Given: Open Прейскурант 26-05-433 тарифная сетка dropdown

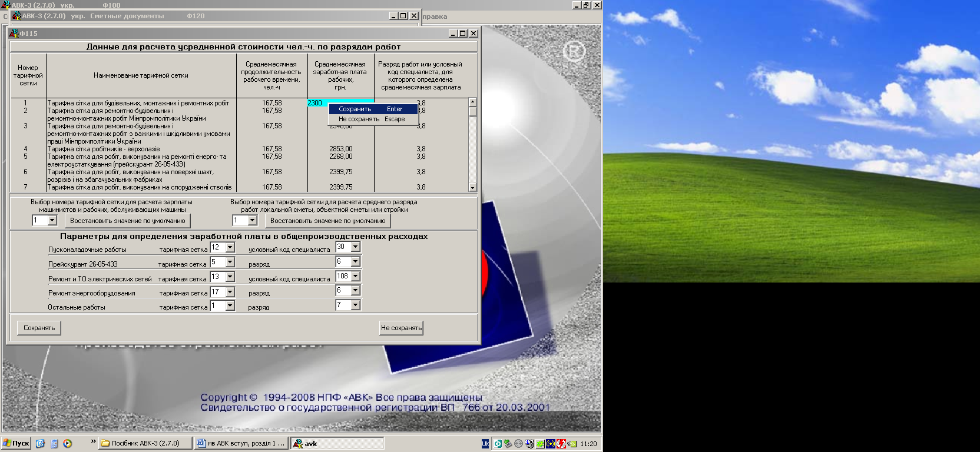Looking at the screenshot, I should point(230,262).
